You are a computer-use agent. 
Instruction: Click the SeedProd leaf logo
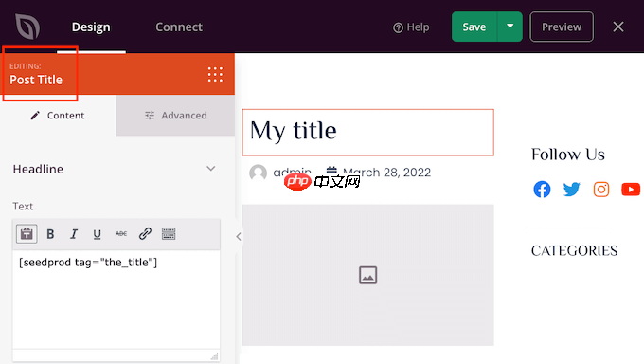click(x=27, y=27)
